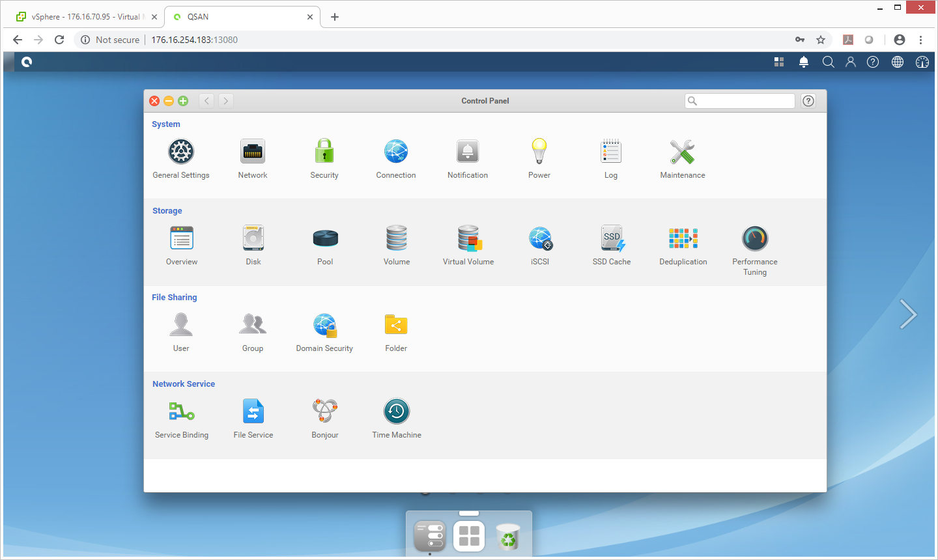This screenshot has height=560, width=938.
Task: Open a new browser tab
Action: click(x=335, y=17)
